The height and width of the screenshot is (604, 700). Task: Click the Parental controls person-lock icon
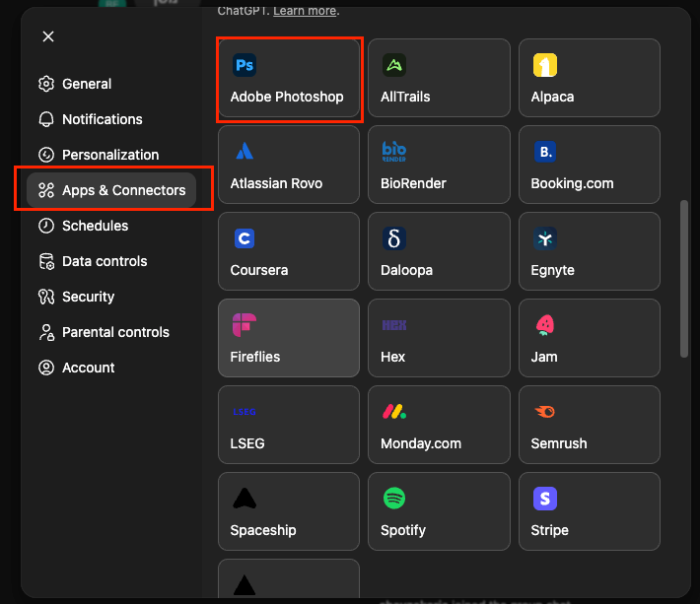tap(46, 332)
